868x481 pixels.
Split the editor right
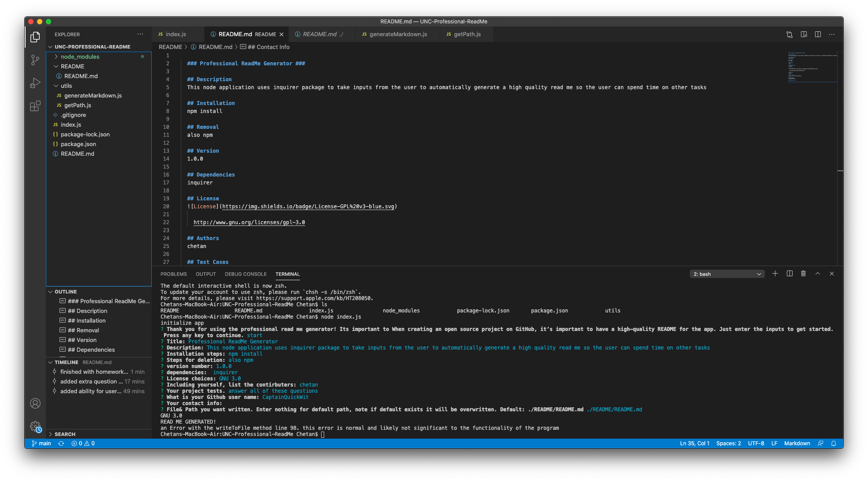pos(818,34)
